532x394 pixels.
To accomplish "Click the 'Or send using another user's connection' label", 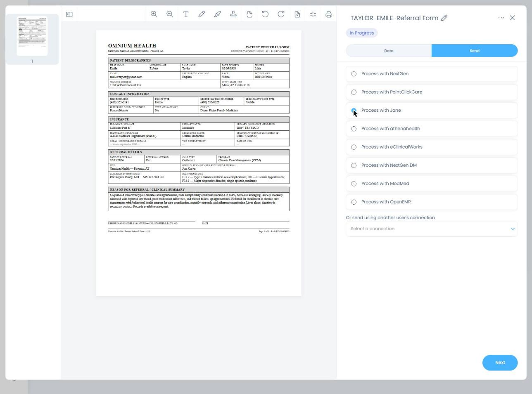I will [x=390, y=218].
